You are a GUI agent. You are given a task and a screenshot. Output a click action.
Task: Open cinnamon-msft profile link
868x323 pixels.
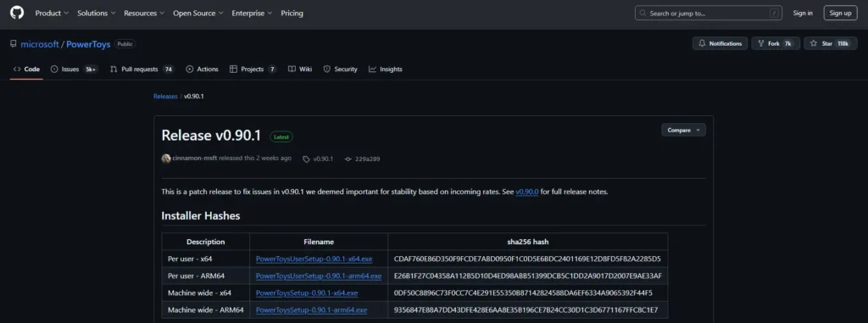coord(194,159)
